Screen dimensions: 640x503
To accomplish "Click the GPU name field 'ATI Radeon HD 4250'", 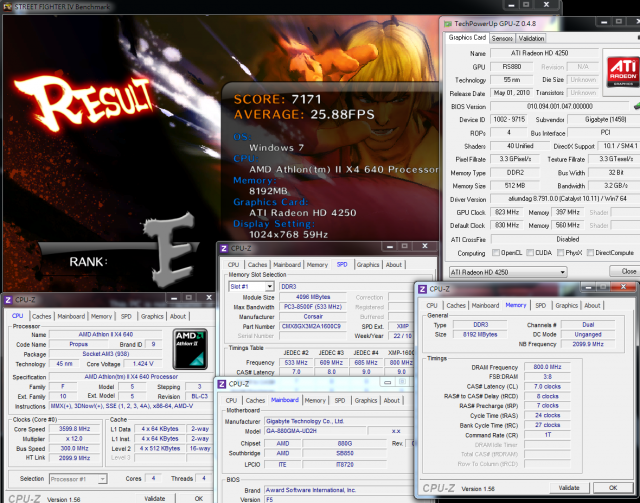I will click(x=544, y=53).
